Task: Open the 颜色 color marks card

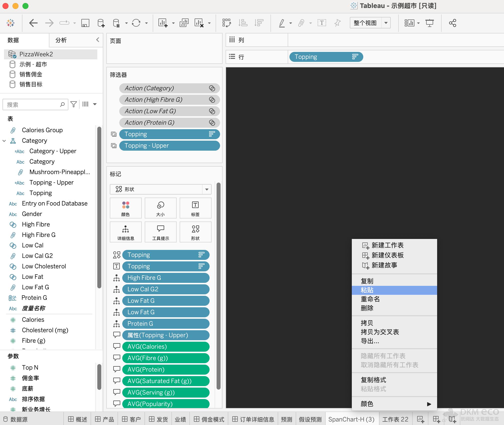Action: (x=126, y=208)
